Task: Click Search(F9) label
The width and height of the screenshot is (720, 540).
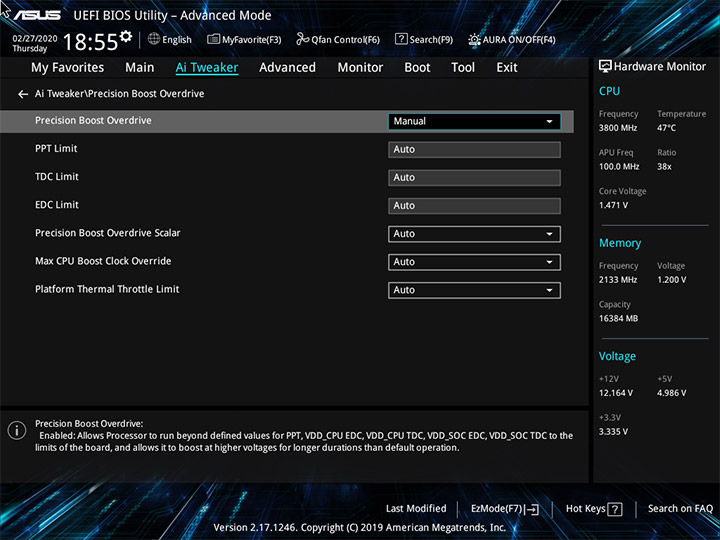Action: point(431,40)
